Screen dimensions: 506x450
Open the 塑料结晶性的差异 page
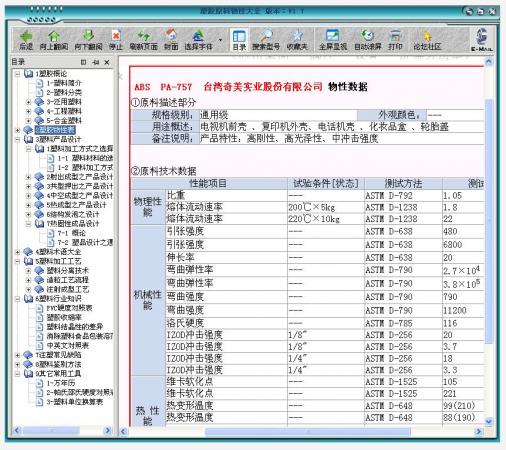point(75,327)
